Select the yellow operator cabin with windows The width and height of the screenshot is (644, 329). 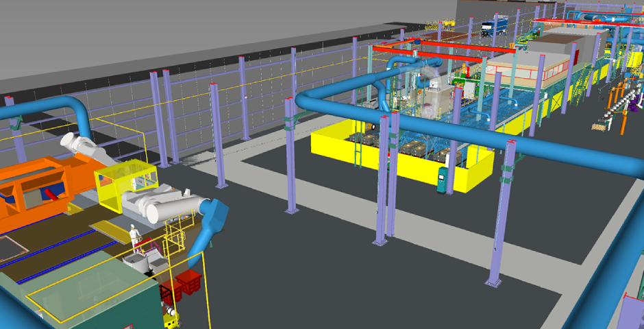[x=127, y=178]
